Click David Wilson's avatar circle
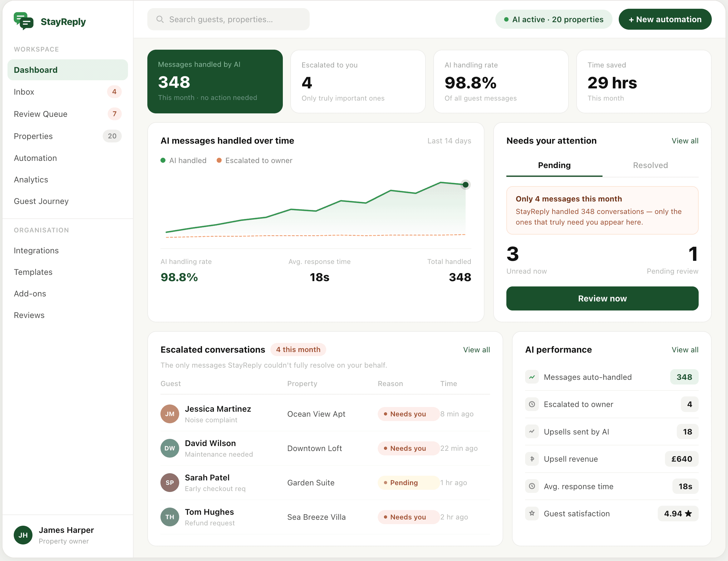Image resolution: width=728 pixels, height=561 pixels. tap(170, 448)
